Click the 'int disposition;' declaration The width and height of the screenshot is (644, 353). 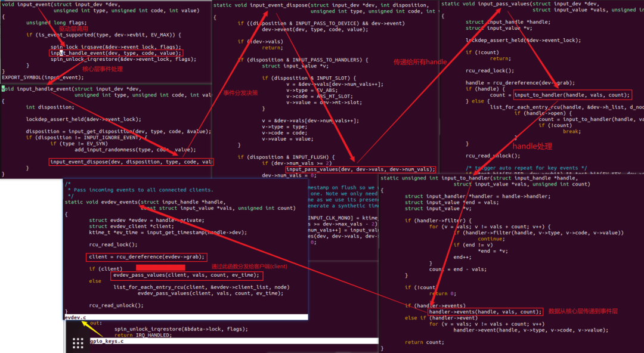click(51, 107)
